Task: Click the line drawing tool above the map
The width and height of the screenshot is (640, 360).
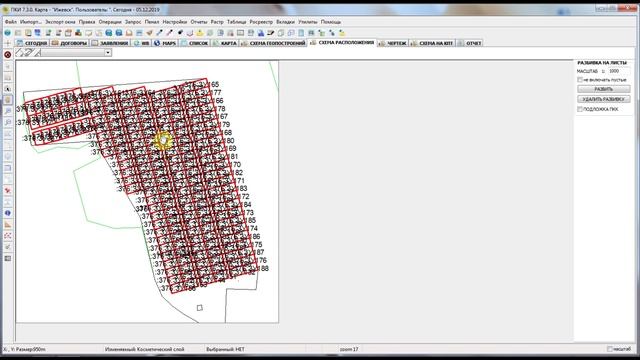Action: (20, 52)
